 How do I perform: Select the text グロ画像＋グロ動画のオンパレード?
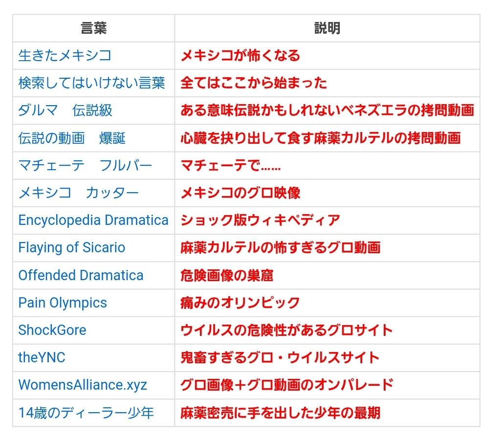coord(287,385)
